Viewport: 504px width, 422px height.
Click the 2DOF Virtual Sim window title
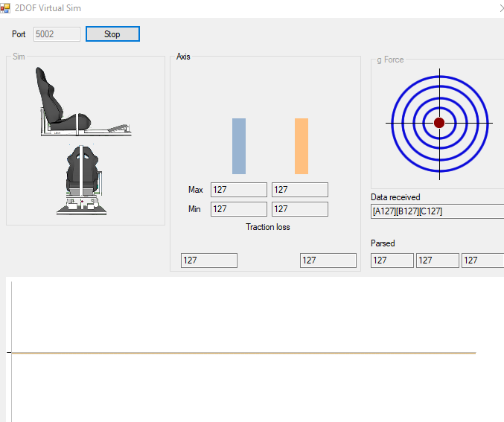tap(48, 8)
